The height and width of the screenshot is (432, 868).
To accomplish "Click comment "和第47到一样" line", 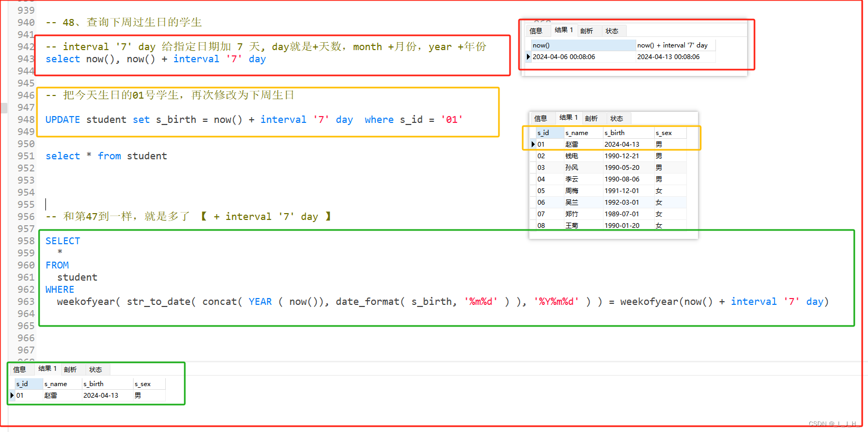I will pyautogui.click(x=188, y=217).
